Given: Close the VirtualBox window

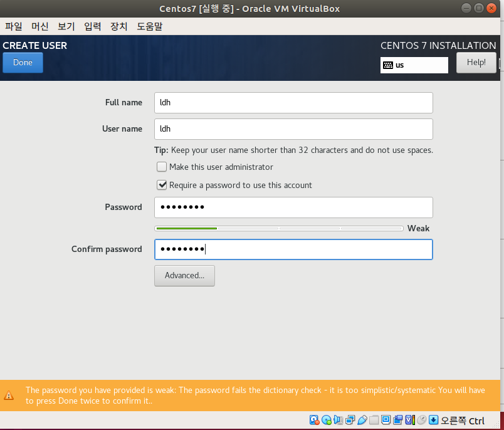Looking at the screenshot, I should 491,8.
